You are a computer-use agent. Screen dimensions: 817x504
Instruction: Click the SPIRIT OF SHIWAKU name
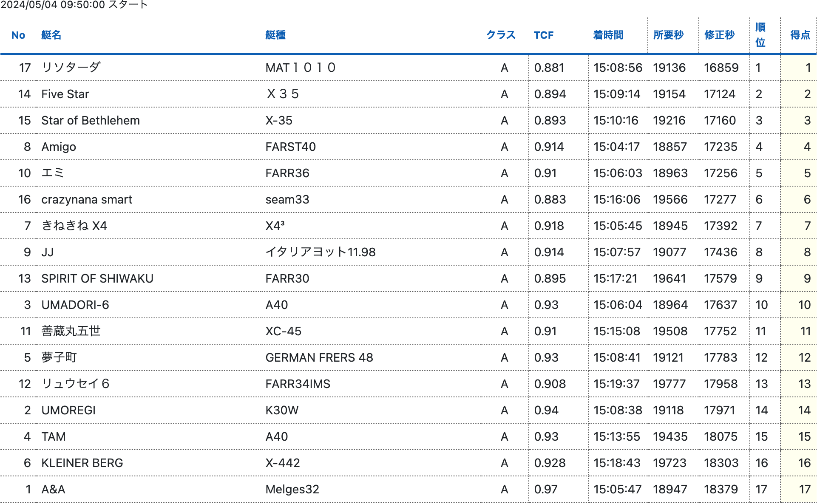click(97, 278)
